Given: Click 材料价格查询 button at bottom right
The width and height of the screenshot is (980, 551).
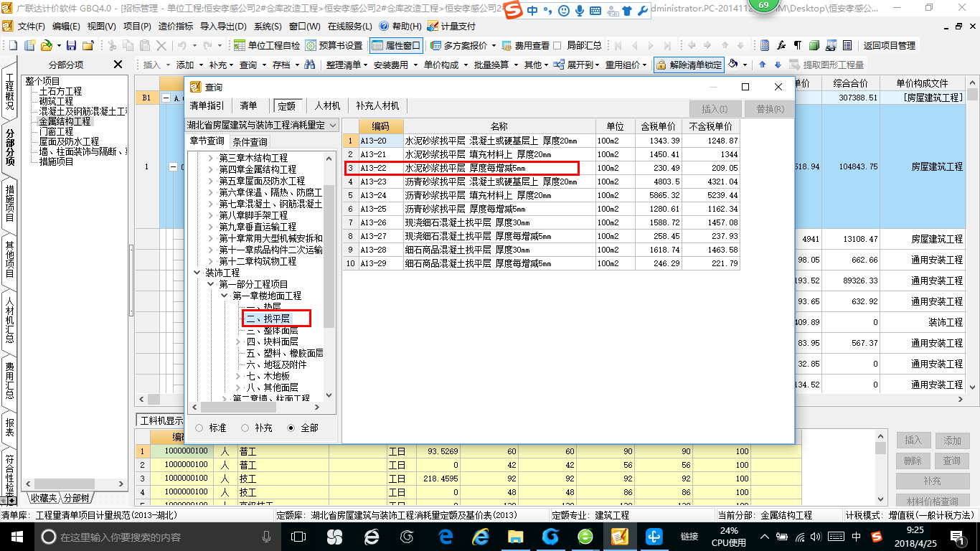Looking at the screenshot, I should point(932,501).
